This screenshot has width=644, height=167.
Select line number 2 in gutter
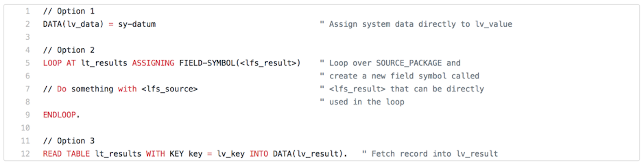pyautogui.click(x=28, y=24)
